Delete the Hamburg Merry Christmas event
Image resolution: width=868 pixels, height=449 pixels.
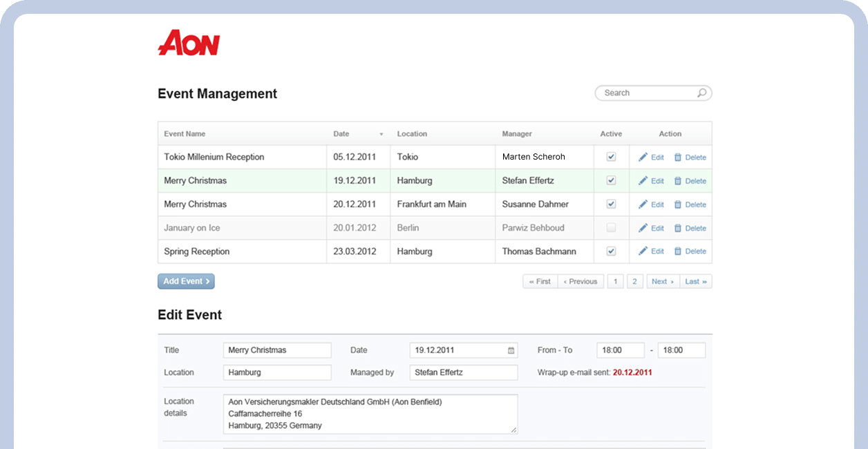click(x=690, y=181)
